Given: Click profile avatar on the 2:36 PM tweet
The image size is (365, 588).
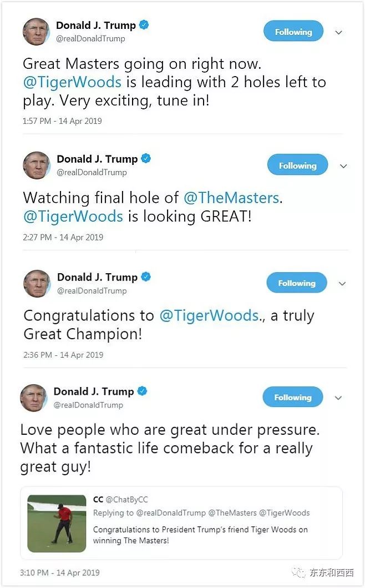Looking at the screenshot, I should [37, 284].
